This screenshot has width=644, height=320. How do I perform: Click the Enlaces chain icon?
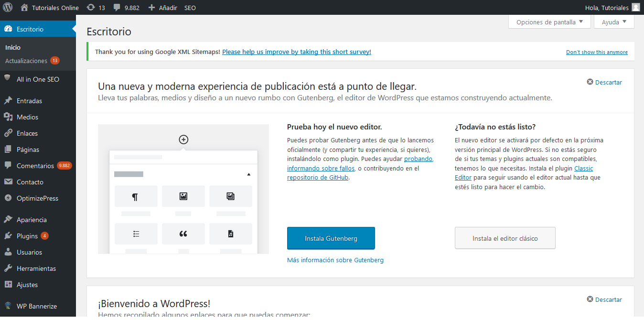coord(8,133)
